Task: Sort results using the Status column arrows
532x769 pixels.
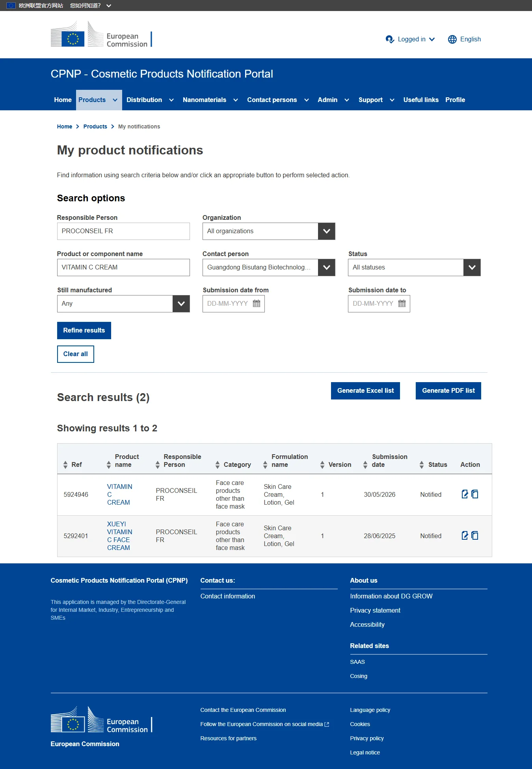Action: [x=422, y=465]
